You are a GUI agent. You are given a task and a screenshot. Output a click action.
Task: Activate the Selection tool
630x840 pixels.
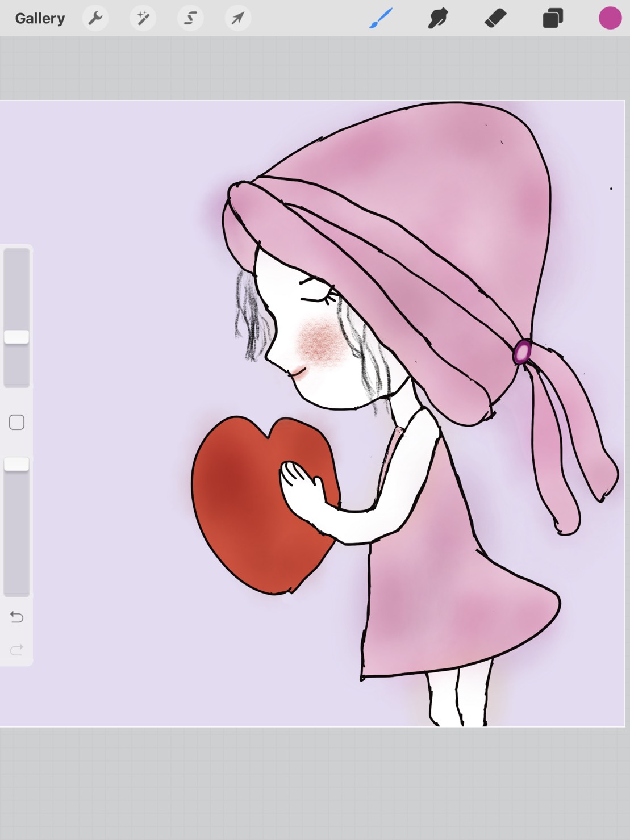click(190, 18)
